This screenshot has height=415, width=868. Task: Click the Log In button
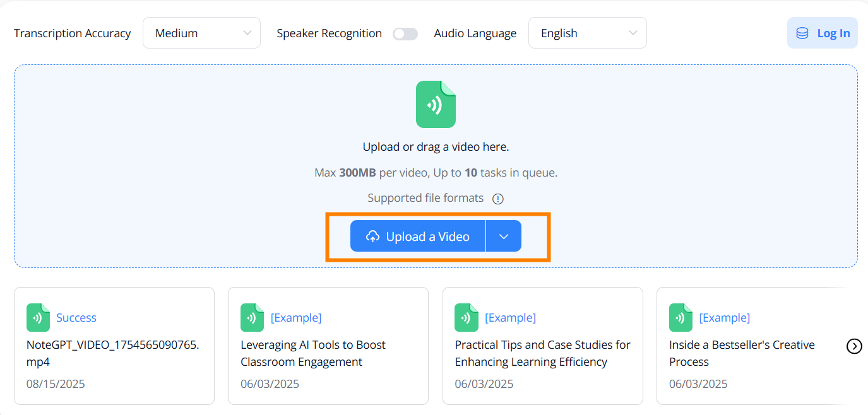tap(822, 33)
